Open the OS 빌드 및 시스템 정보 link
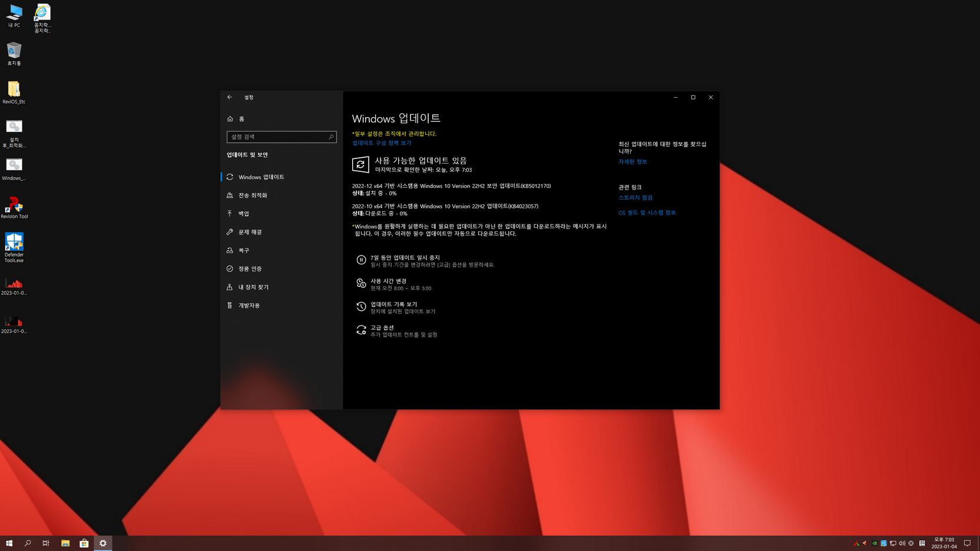Image resolution: width=980 pixels, height=551 pixels. point(647,213)
